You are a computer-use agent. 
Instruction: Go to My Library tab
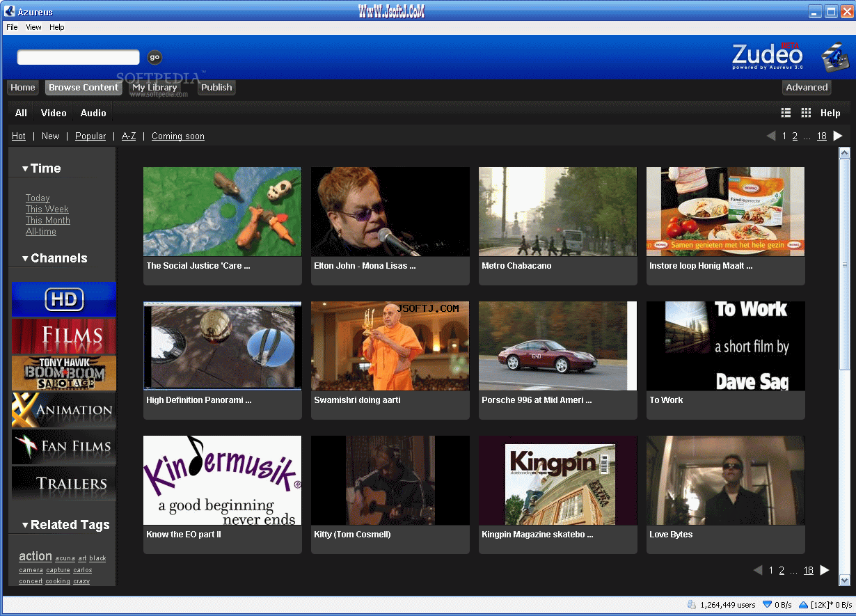point(154,88)
